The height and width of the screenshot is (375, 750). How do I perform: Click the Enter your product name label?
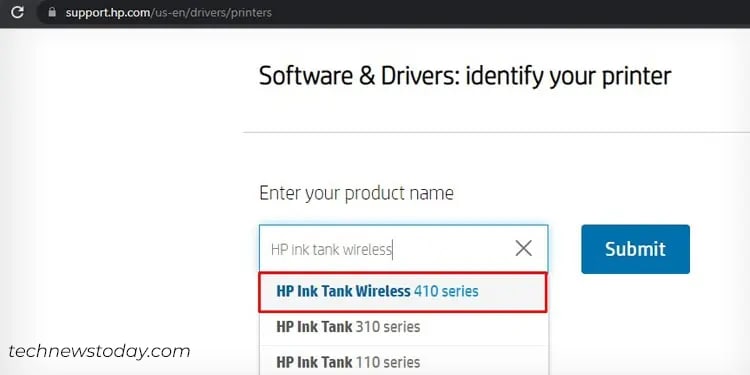click(x=356, y=193)
